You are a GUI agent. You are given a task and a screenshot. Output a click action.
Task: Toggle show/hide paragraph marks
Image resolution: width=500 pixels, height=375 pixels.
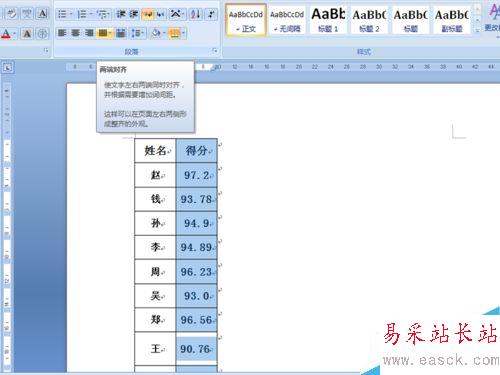211,14
